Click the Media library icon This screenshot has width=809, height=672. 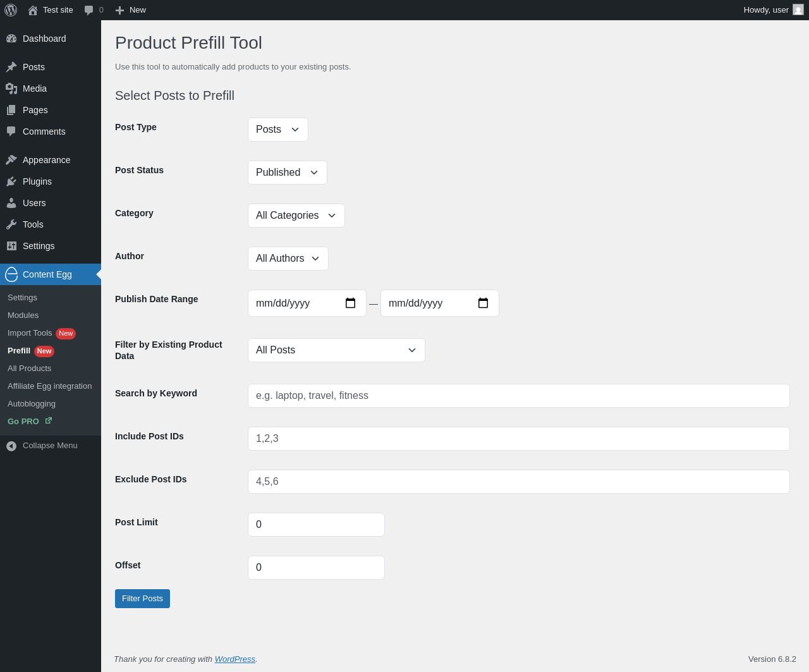pyautogui.click(x=11, y=89)
